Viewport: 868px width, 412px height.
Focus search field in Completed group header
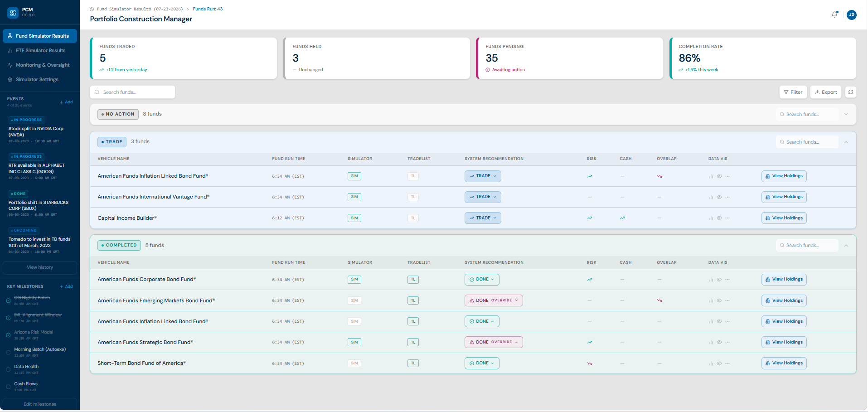pos(807,245)
